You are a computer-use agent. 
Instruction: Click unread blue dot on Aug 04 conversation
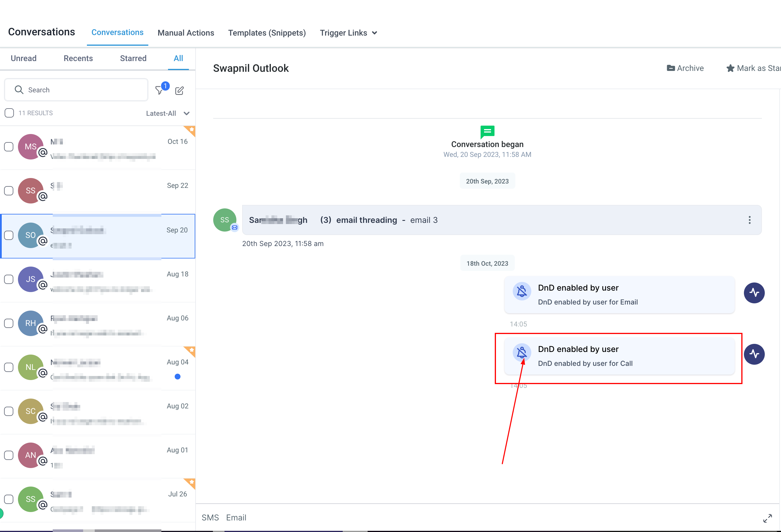point(178,377)
